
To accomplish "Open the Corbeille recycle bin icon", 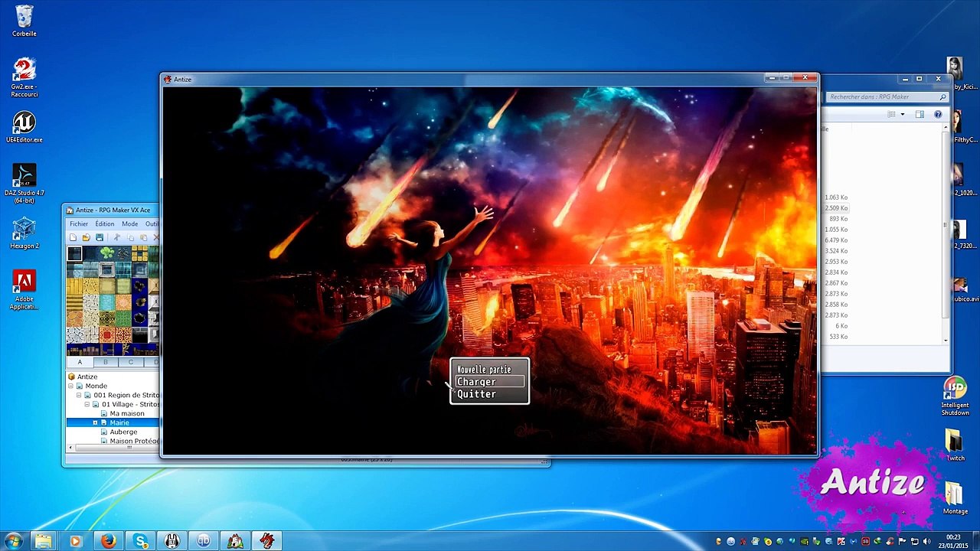I will tap(24, 21).
